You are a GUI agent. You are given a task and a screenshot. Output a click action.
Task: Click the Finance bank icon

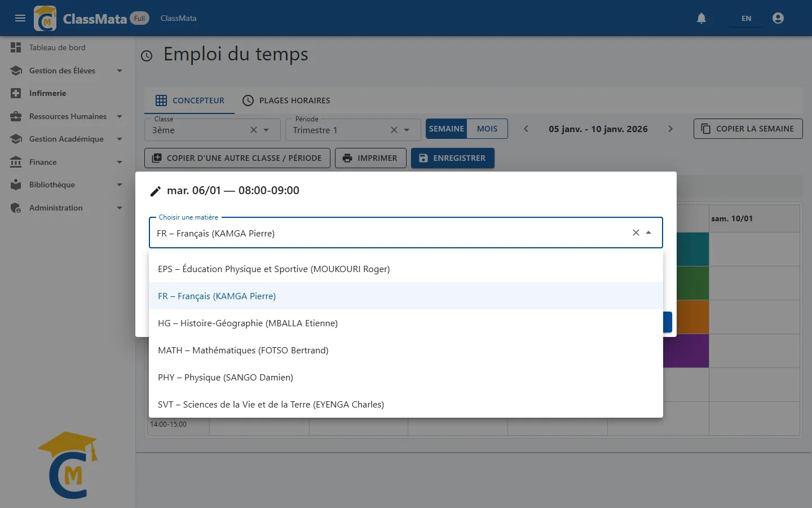[x=16, y=162]
